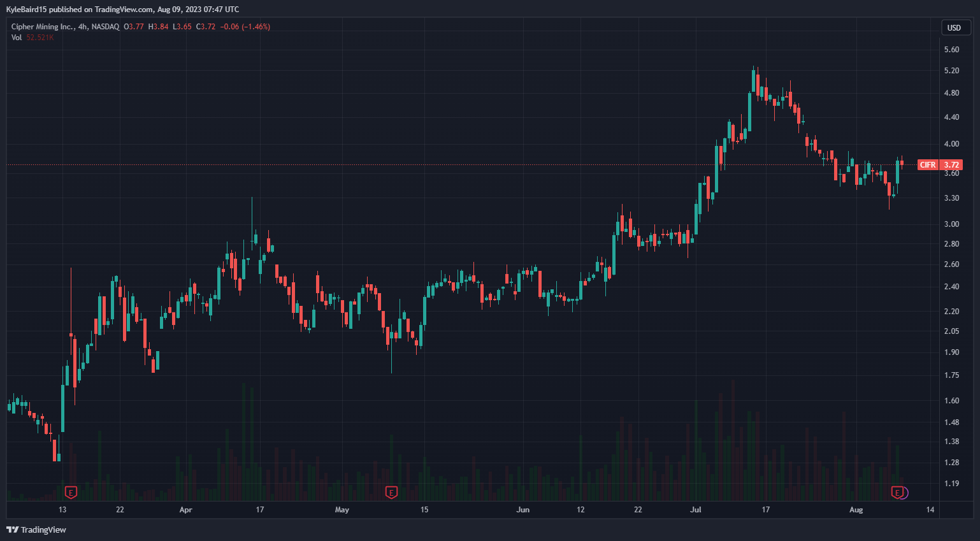Click the TradingView logo icon
The width and height of the screenshot is (980, 541).
tap(11, 530)
